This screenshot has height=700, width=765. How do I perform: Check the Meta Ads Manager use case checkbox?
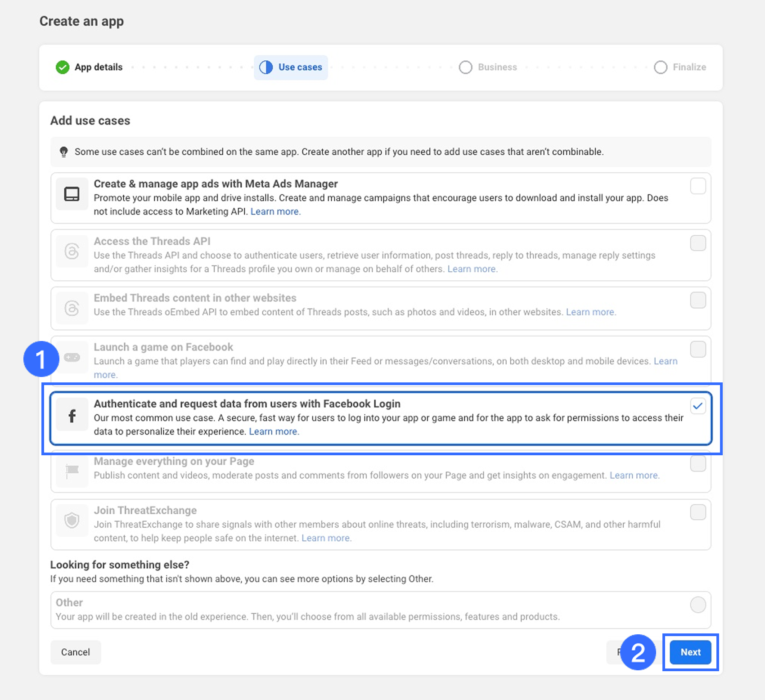click(x=698, y=186)
